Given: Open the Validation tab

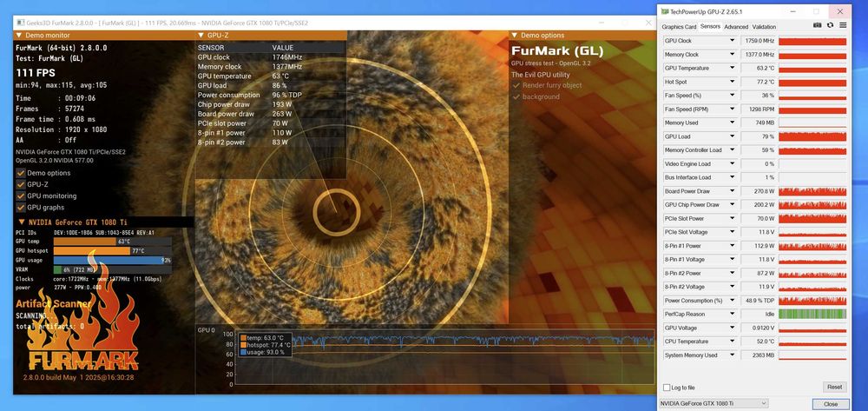Looking at the screenshot, I should pos(764,27).
